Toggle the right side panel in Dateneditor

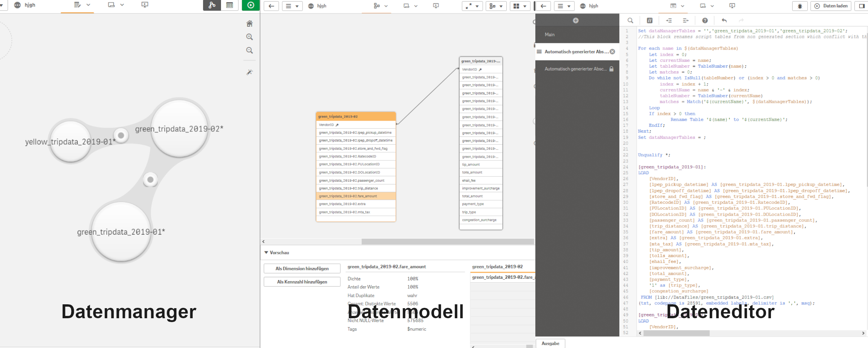862,6
